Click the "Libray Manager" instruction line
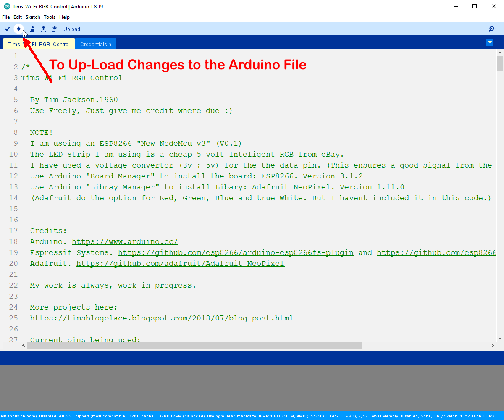Screen dimensions: 504x420 tap(217, 187)
